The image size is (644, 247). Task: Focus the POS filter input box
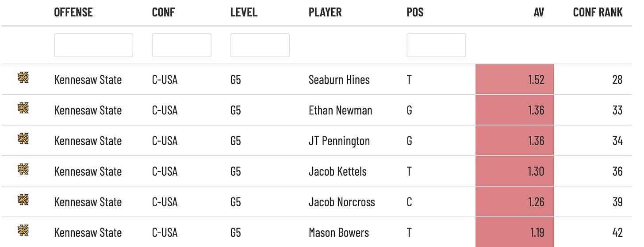tap(436, 45)
